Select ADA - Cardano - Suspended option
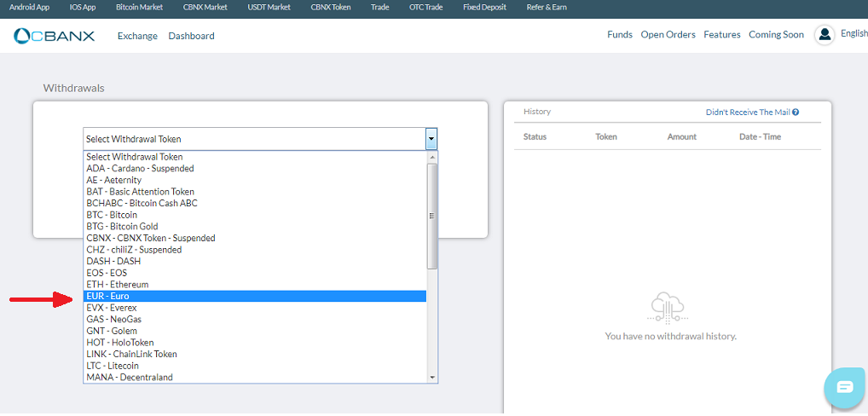This screenshot has width=868, height=416. pyautogui.click(x=255, y=169)
